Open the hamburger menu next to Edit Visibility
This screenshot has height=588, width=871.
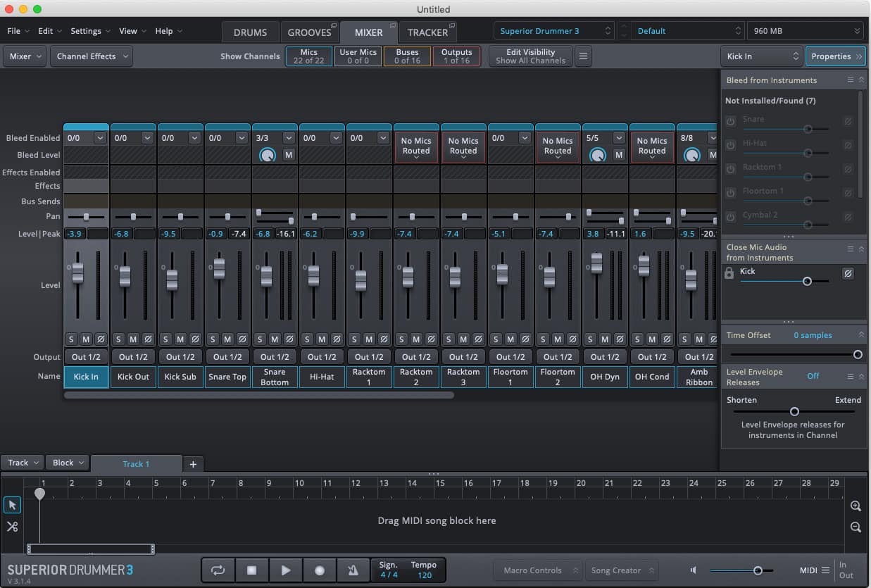pyautogui.click(x=582, y=56)
